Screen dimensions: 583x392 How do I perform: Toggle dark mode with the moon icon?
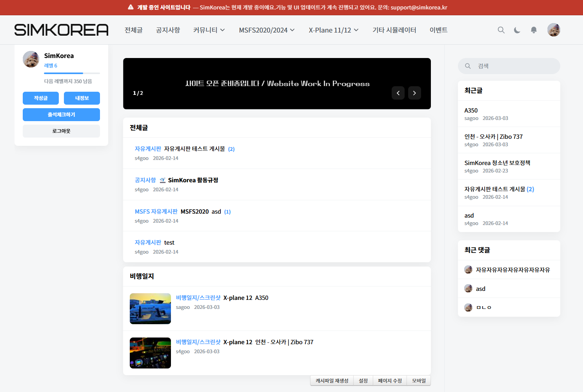517,30
